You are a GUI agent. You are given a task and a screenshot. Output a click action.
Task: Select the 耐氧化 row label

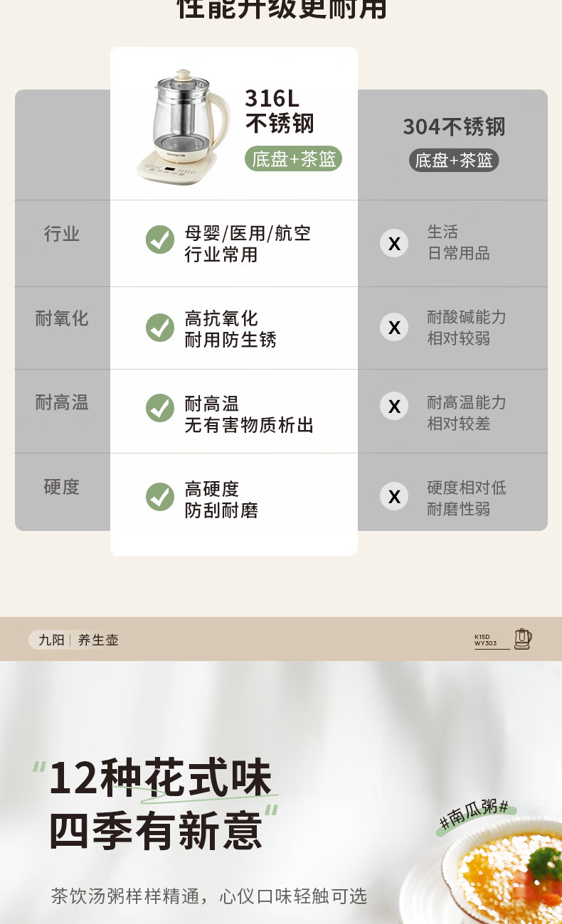62,318
